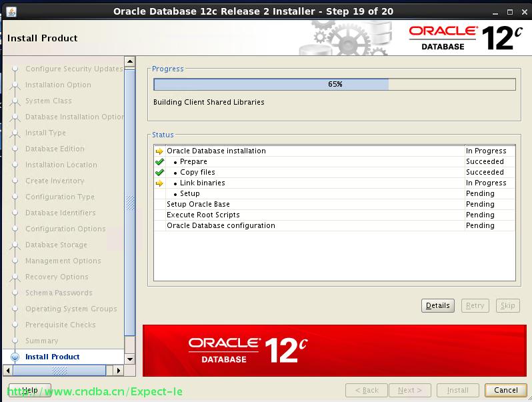This screenshot has height=402, width=532.
Task: Click the Install Product step bullet icon
Action: coord(15,357)
